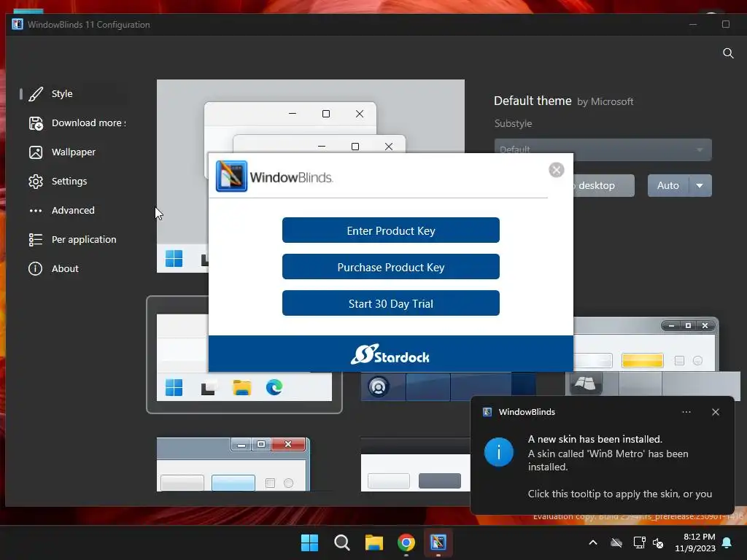The image size is (747, 560).
Task: Click the Settings gear icon
Action: pos(36,182)
